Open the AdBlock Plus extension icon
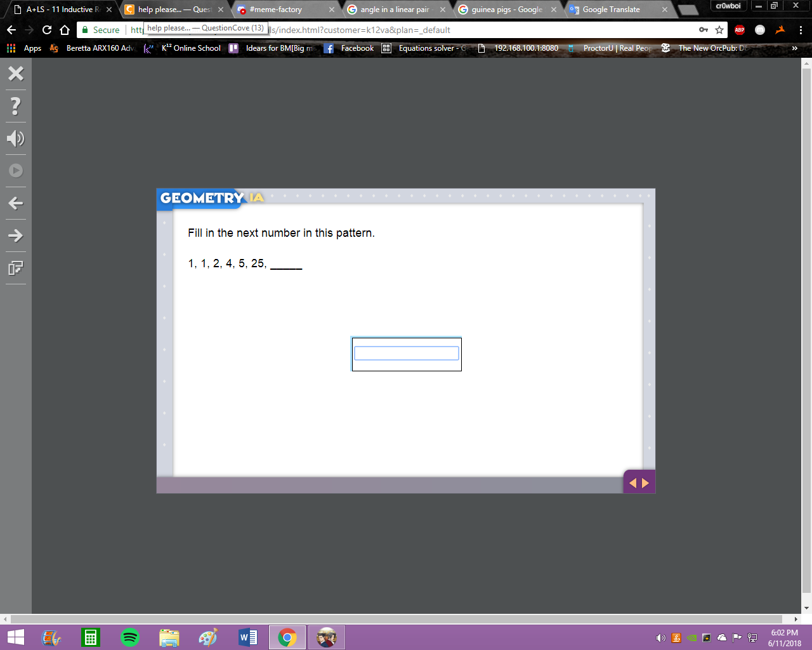812x650 pixels. [740, 30]
